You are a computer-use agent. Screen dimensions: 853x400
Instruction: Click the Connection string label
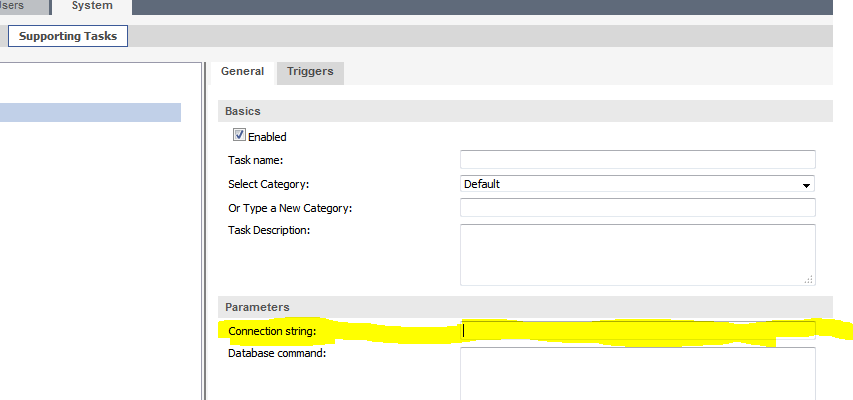(x=272, y=331)
